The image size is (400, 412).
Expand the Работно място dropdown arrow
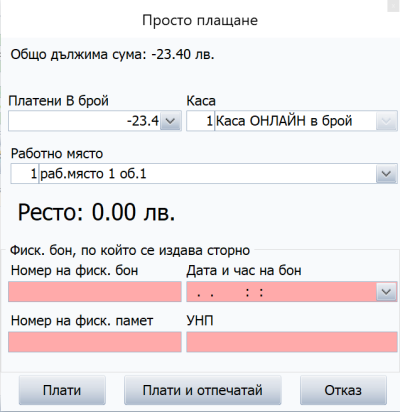pyautogui.click(x=386, y=173)
